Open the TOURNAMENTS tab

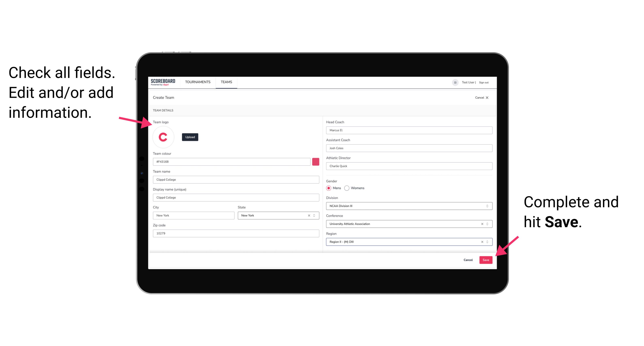click(x=198, y=82)
